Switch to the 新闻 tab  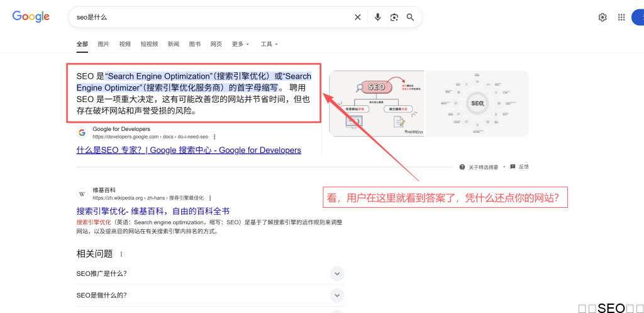pos(174,44)
